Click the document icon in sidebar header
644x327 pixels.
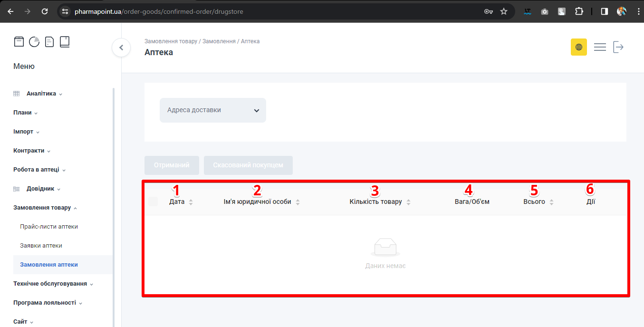tap(49, 42)
